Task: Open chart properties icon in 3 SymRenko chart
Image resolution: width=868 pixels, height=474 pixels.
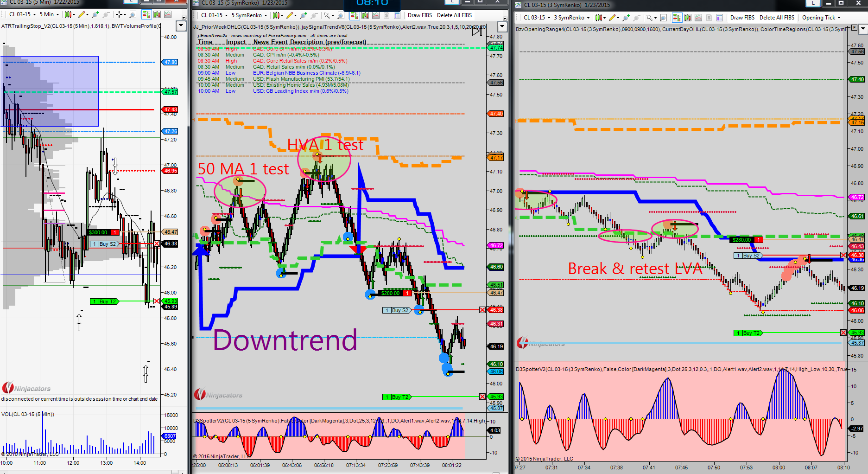Action: coord(720,18)
